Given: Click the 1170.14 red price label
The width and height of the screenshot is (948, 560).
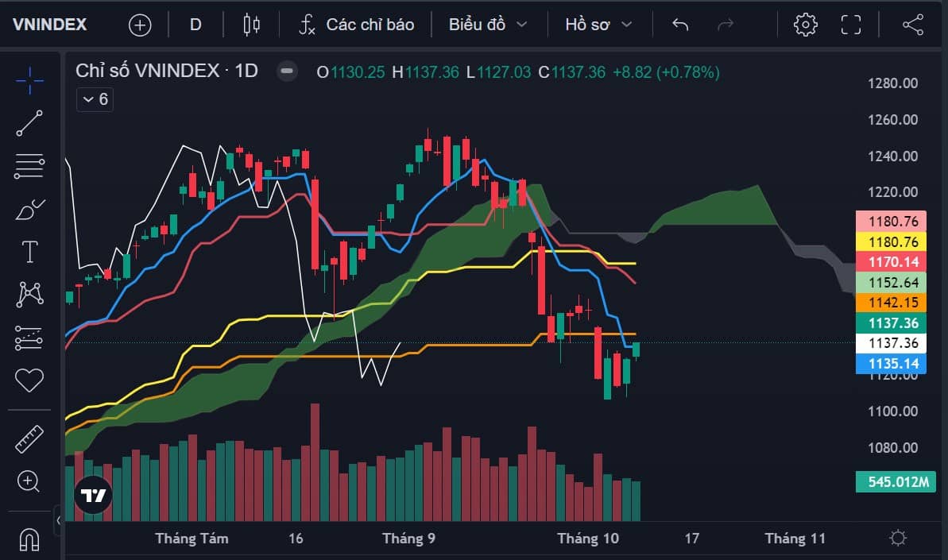Looking at the screenshot, I should tap(891, 262).
